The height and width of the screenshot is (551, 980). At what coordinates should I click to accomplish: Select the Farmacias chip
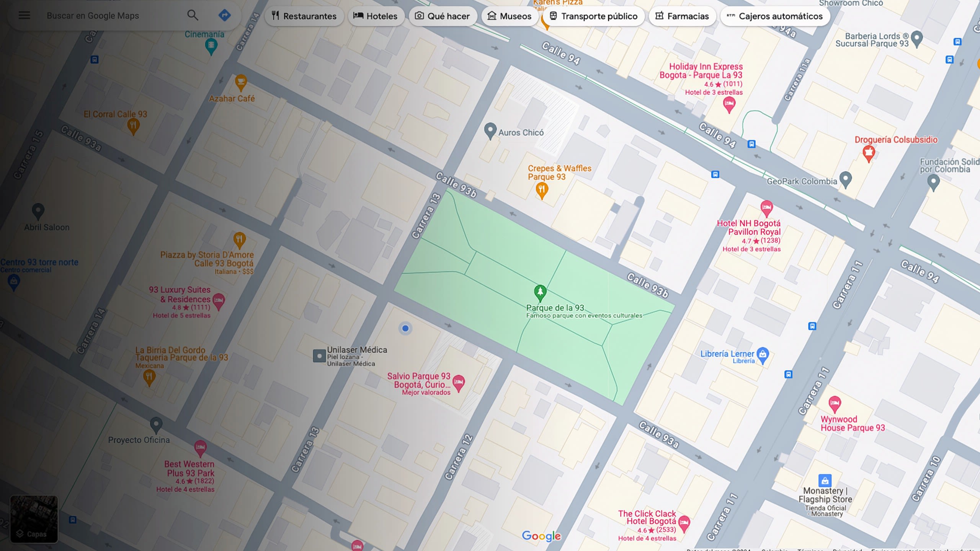[x=682, y=16]
